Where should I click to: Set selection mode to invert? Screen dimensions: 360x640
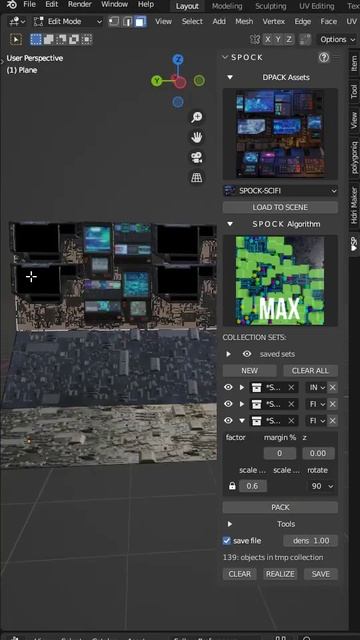(x=74, y=40)
